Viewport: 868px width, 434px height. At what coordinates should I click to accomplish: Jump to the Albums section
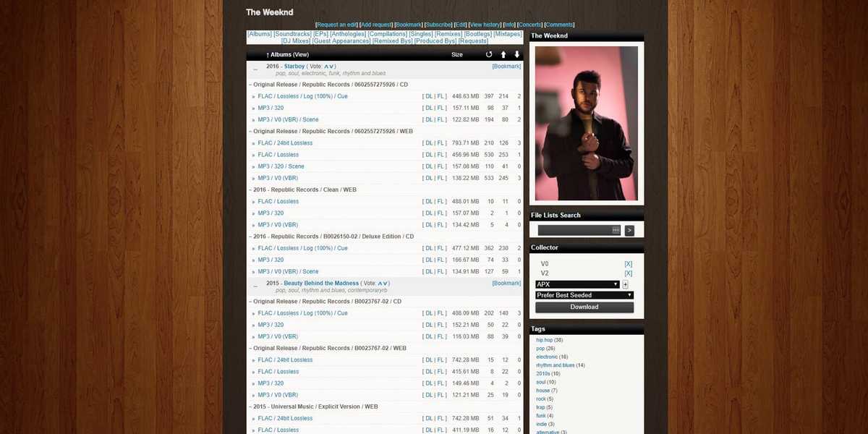click(x=260, y=34)
